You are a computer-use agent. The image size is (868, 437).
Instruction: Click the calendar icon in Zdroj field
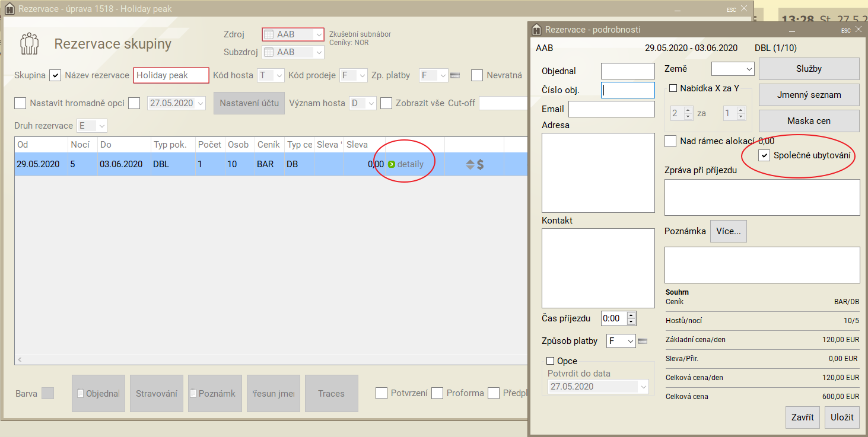(269, 34)
